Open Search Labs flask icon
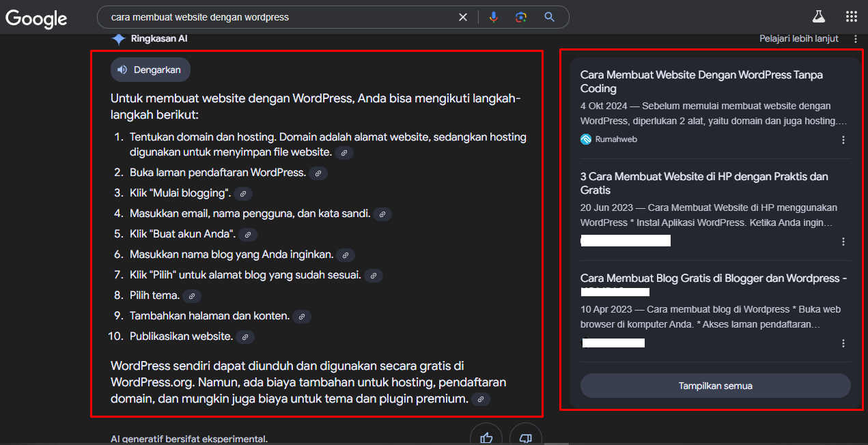The image size is (868, 445). point(818,17)
